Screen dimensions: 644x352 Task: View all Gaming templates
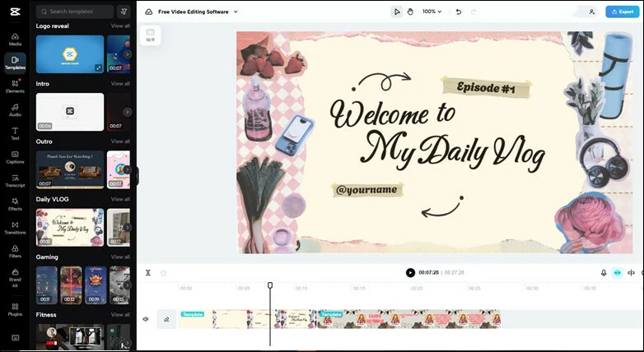(120, 257)
